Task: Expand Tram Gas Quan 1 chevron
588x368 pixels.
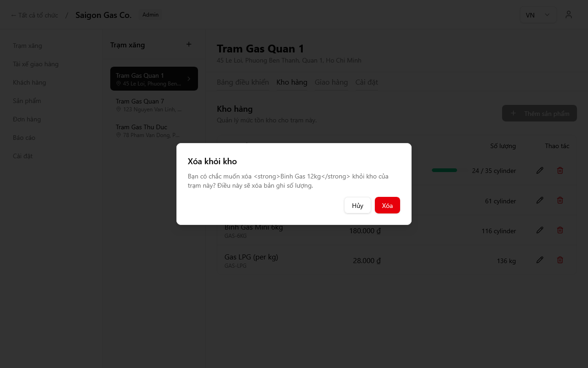Action: pos(189,79)
